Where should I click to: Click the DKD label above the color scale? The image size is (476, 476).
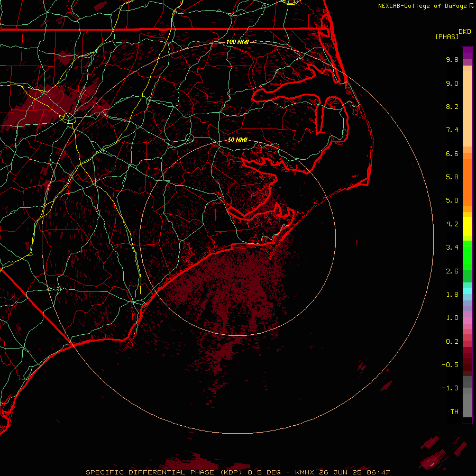pyautogui.click(x=465, y=32)
